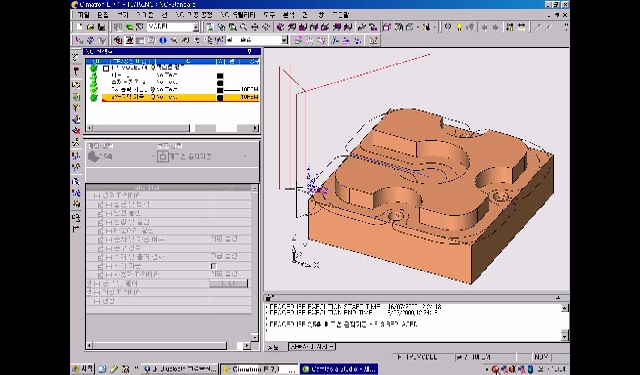Activate the rotate view tool beside pan

pos(266,27)
